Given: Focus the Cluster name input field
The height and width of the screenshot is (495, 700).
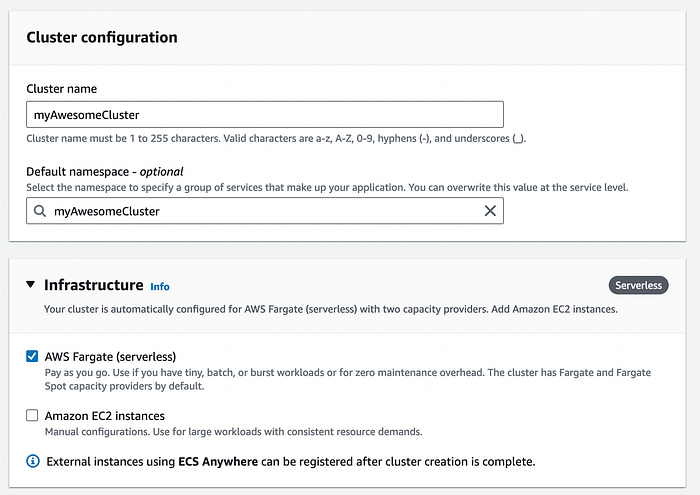Looking at the screenshot, I should tap(265, 114).
